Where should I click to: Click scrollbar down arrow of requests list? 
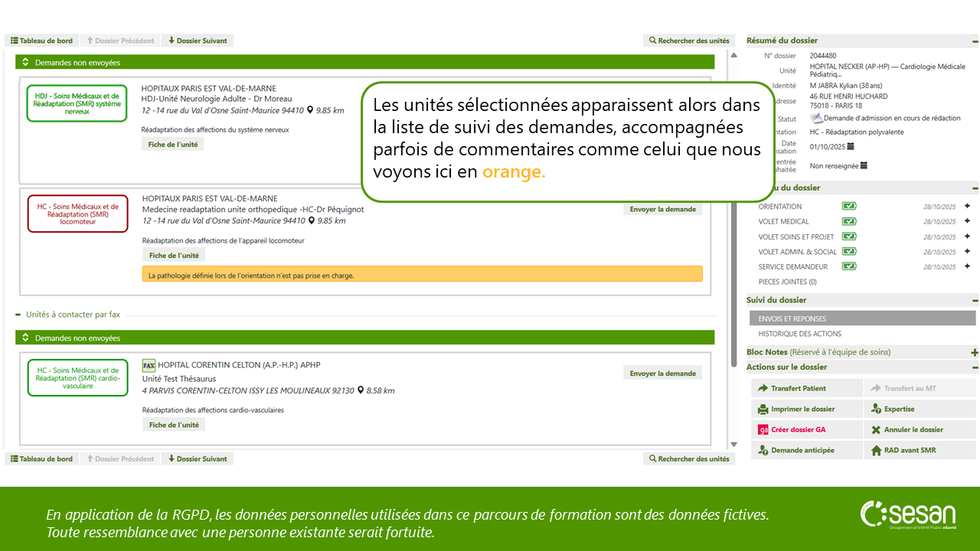(733, 445)
